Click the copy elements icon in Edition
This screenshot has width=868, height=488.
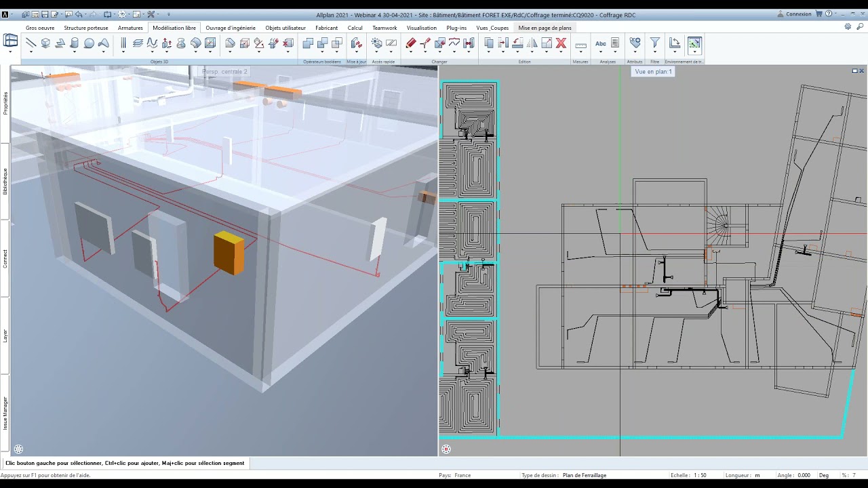[489, 43]
